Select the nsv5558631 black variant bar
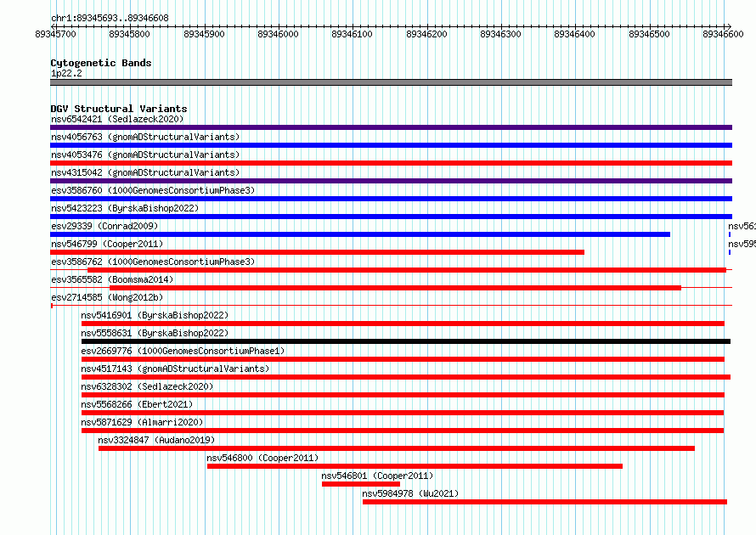 point(406,341)
